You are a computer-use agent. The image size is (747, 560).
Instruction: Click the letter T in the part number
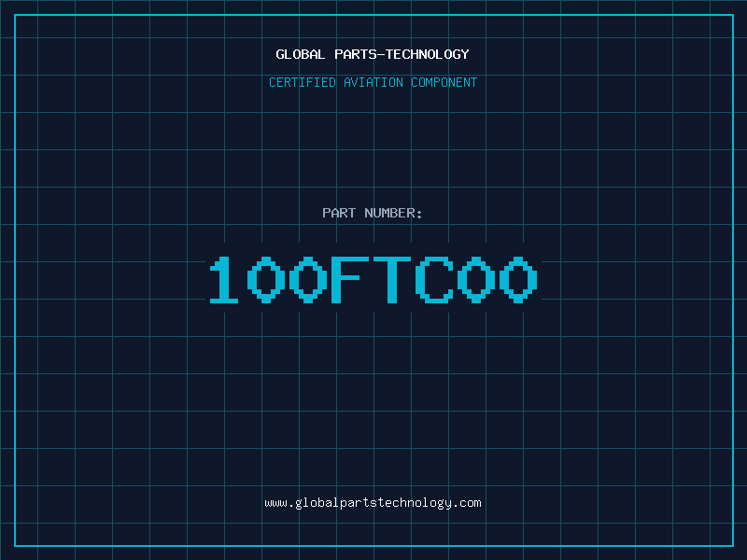[393, 280]
